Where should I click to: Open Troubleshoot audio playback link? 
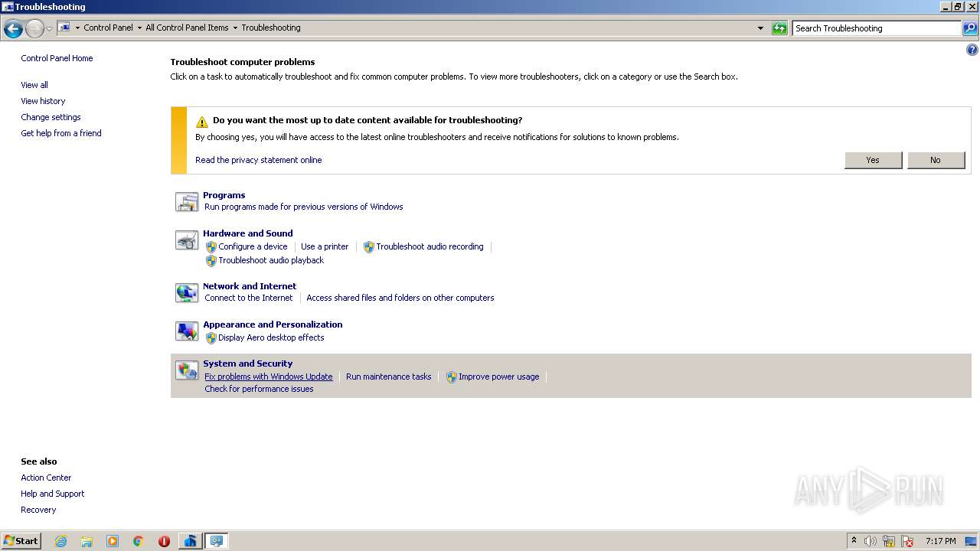tap(271, 260)
